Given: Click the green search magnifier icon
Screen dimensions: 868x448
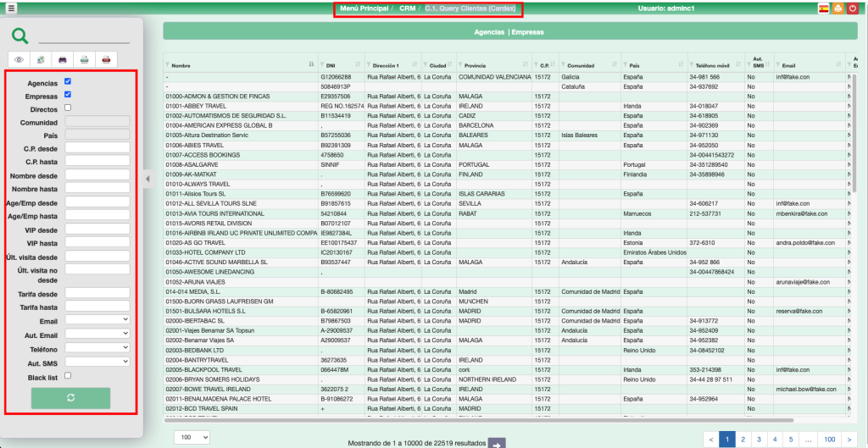Looking at the screenshot, I should (20, 36).
